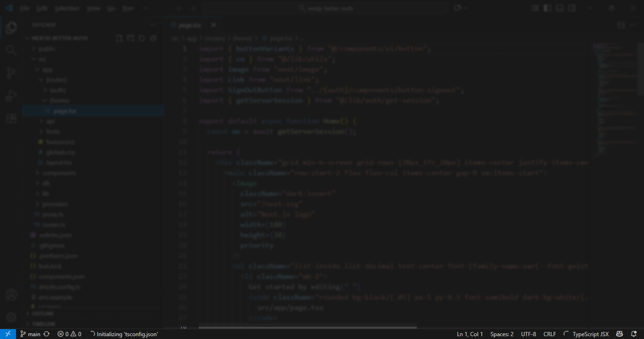Open the Extensions view
The image size is (644, 339).
(11, 119)
